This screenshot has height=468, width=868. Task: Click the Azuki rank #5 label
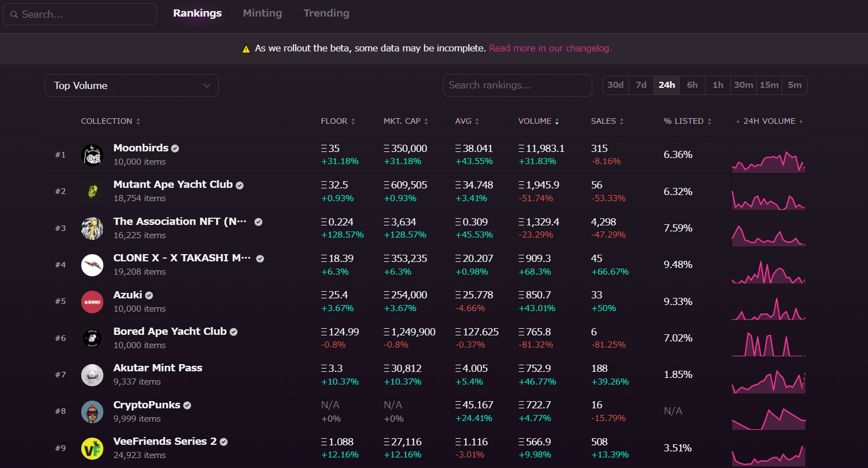pos(60,302)
